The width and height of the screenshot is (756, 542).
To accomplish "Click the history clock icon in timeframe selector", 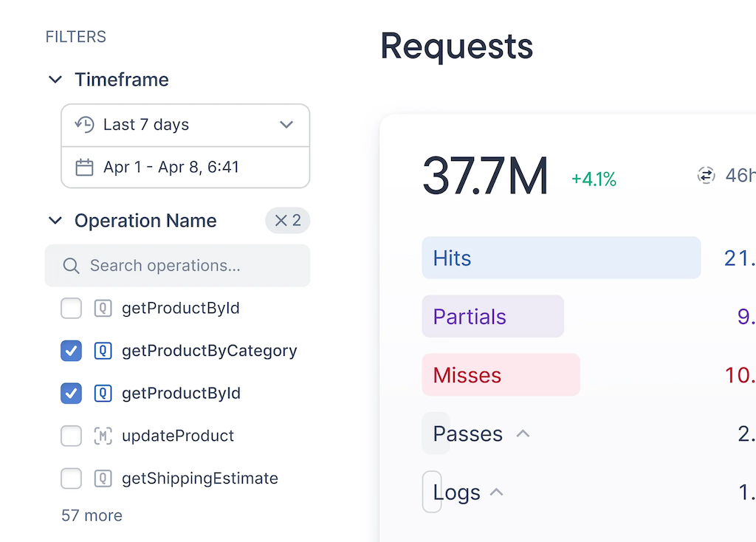I will point(84,124).
